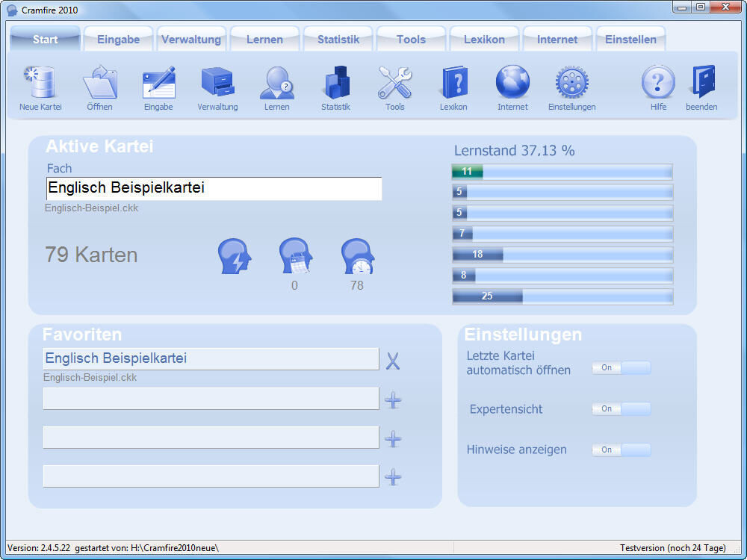Open a card file with Öffnen icon
Screen dimensions: 747x560
pos(100,82)
